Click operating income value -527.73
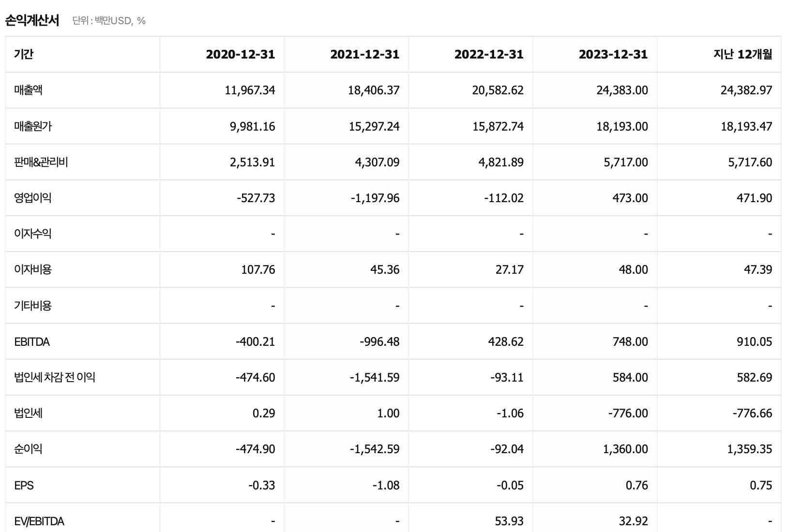The width and height of the screenshot is (787, 532). click(x=256, y=198)
